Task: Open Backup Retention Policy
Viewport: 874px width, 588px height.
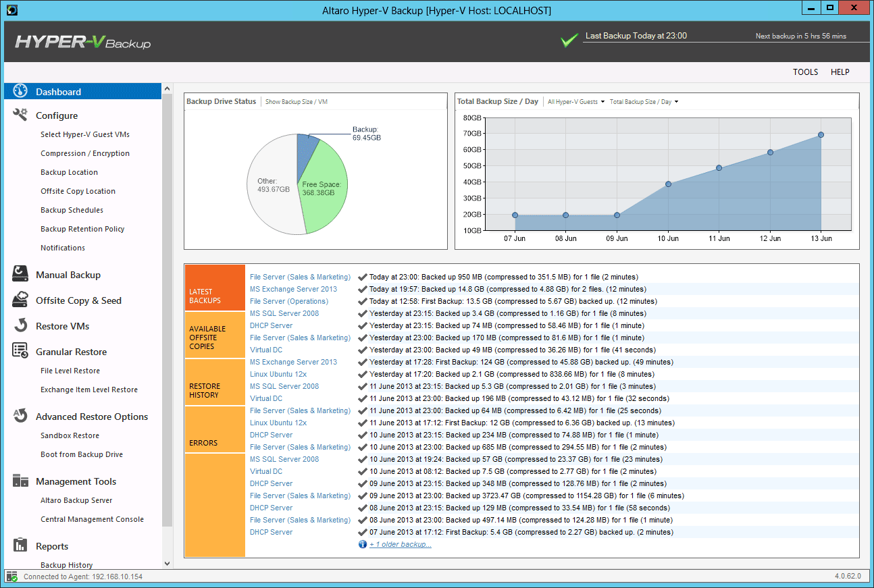Action: click(x=82, y=229)
